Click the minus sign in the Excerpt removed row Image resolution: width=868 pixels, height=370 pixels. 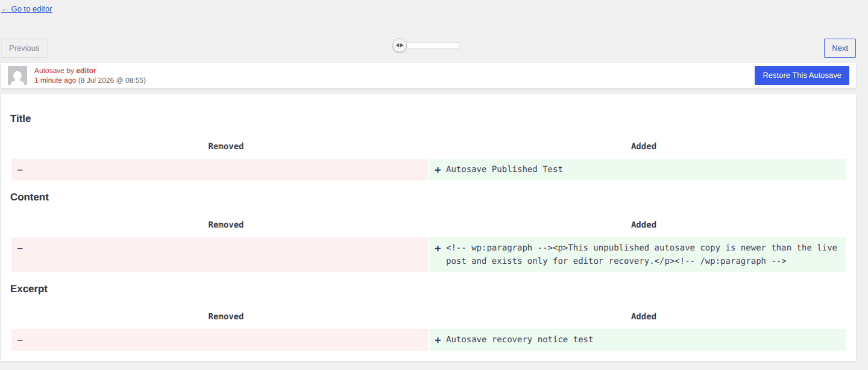pyautogui.click(x=20, y=340)
